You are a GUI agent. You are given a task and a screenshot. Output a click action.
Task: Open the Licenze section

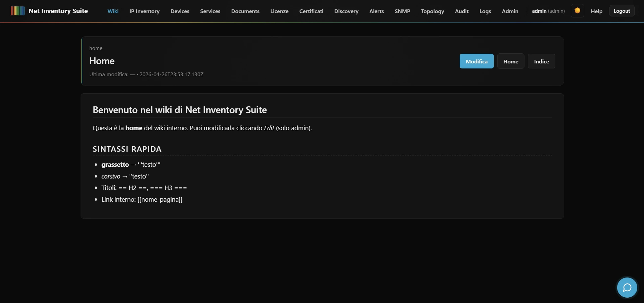(x=279, y=11)
